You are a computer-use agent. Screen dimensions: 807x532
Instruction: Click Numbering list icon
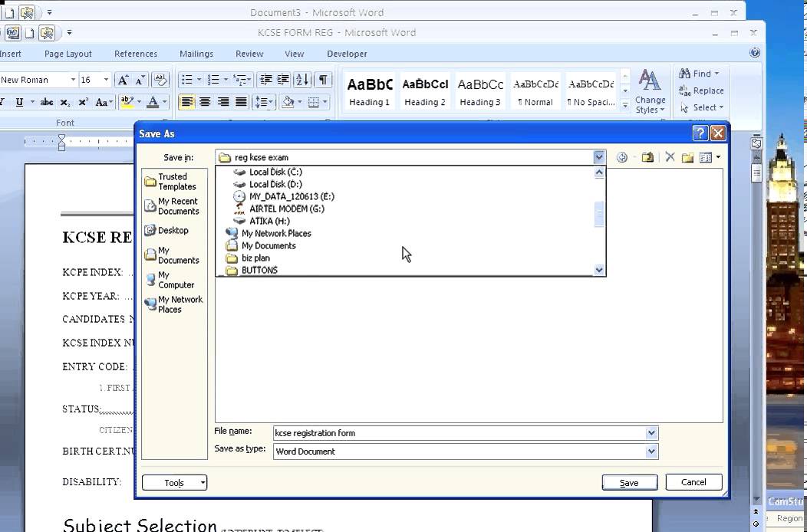click(213, 80)
